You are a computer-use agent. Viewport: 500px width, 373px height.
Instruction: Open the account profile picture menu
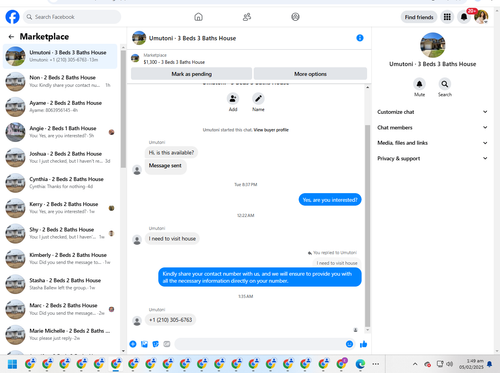coord(481,17)
